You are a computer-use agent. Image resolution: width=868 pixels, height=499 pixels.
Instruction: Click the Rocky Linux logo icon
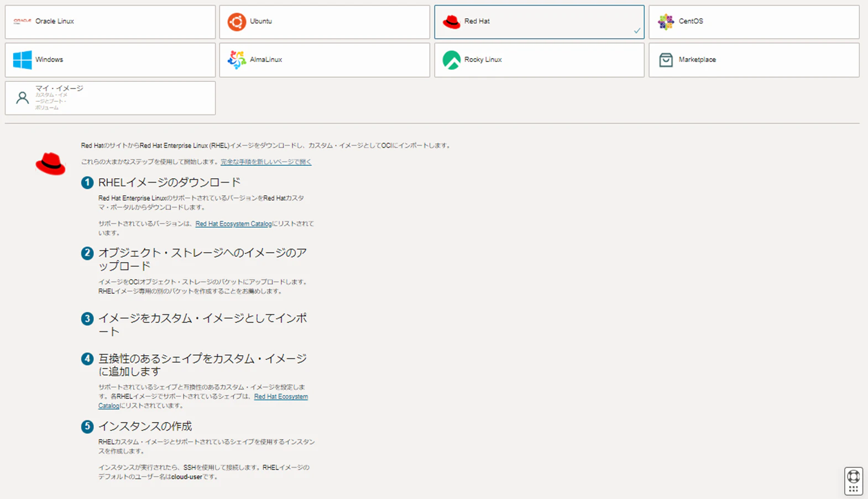tap(452, 60)
